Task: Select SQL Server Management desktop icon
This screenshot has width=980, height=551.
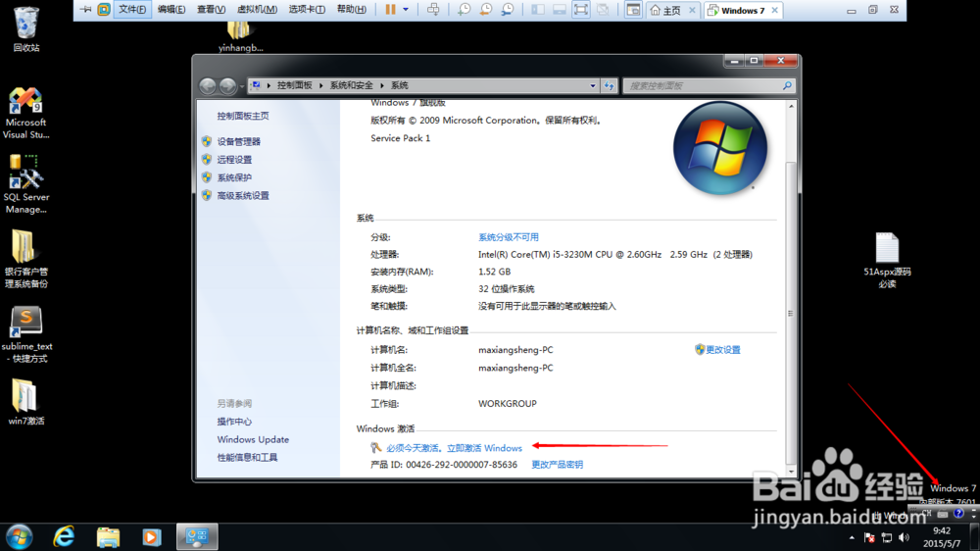Action: pos(25,184)
